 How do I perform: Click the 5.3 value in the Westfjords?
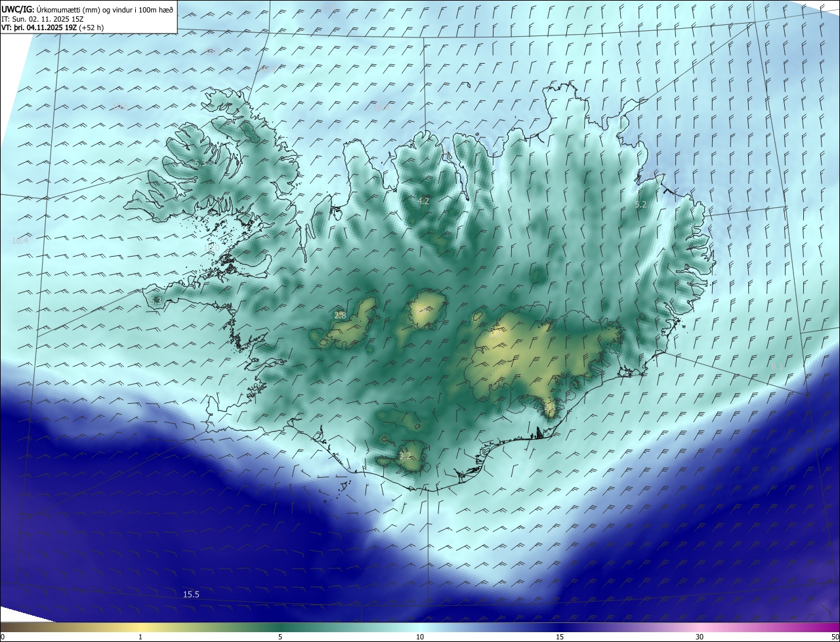pyautogui.click(x=199, y=163)
